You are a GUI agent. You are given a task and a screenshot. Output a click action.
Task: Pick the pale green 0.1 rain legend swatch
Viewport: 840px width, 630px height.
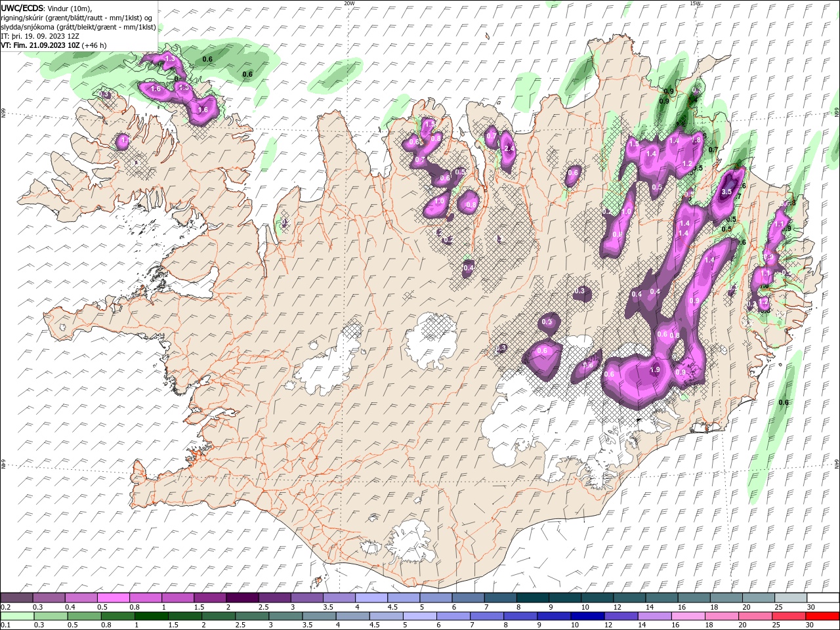pyautogui.click(x=18, y=616)
